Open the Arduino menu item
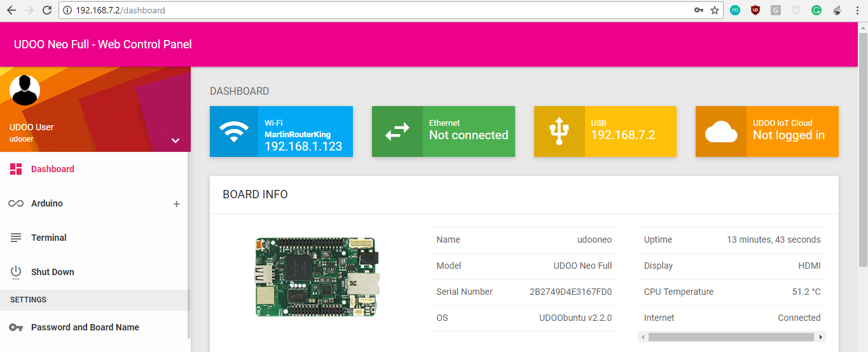 tap(94, 203)
